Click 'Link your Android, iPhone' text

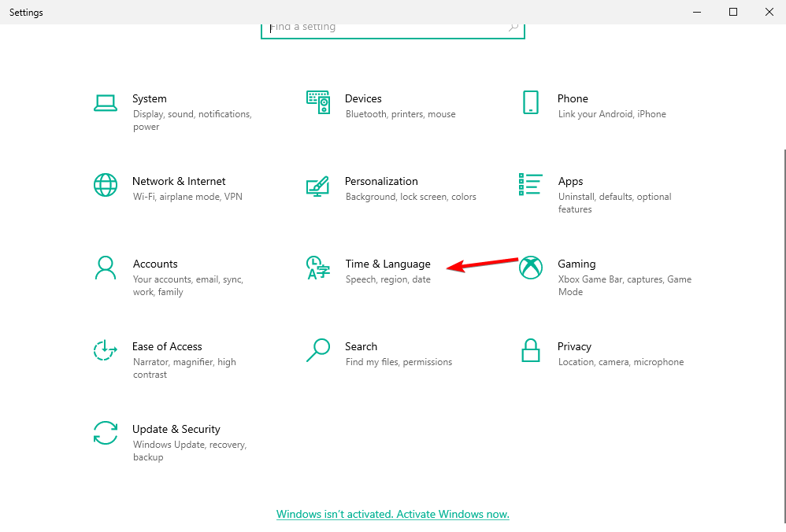(x=612, y=114)
